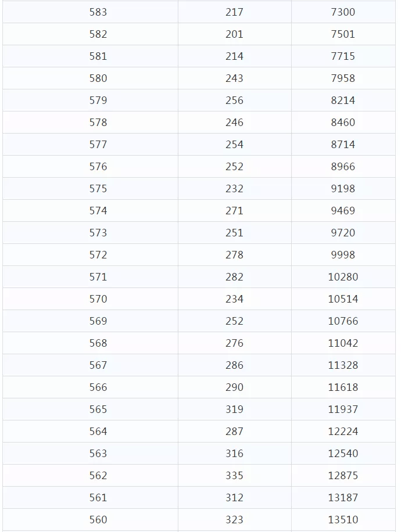Select the cumulative cell 8966
Screen dimensions: 401x532
coord(343,167)
